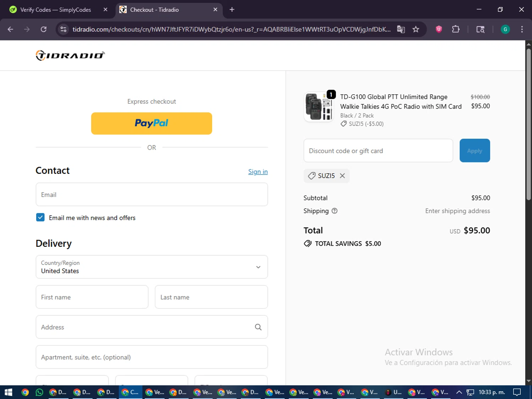The image size is (532, 399).
Task: Click the $95.00 total amount
Action: [x=477, y=231]
